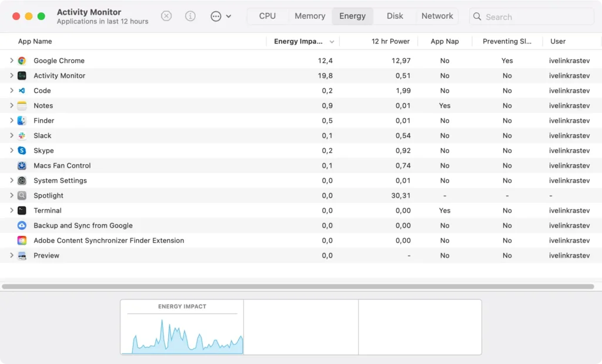
Task: Select Adobe Content Synchronizer Finder Extension row
Action: 301,241
